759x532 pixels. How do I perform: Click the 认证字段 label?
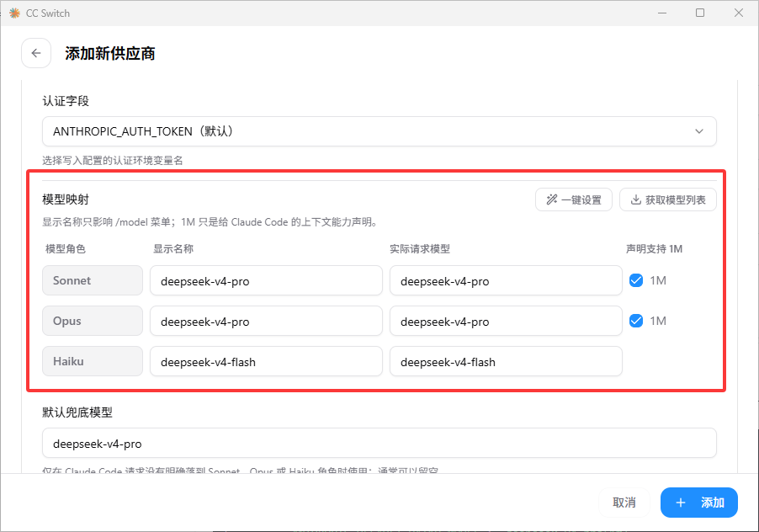[x=66, y=101]
